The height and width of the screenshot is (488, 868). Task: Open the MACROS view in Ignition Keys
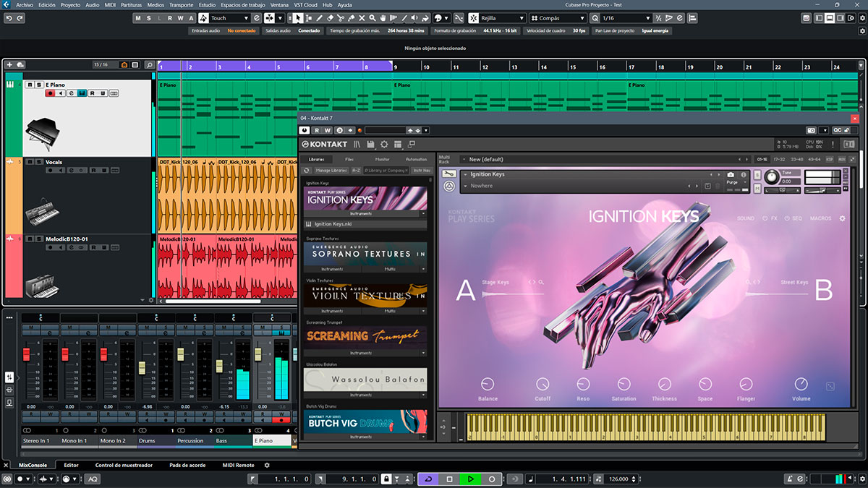[821, 218]
